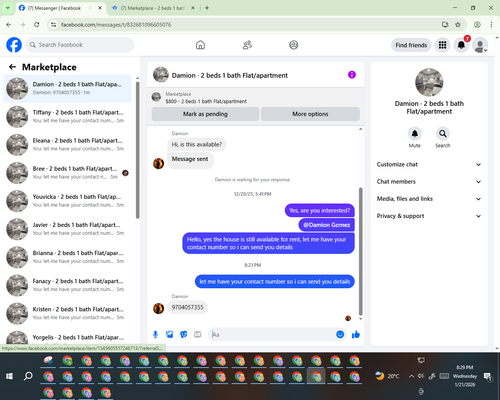This screenshot has height=400, width=500.
Task: Expand Media, files and links section
Action: tap(429, 199)
